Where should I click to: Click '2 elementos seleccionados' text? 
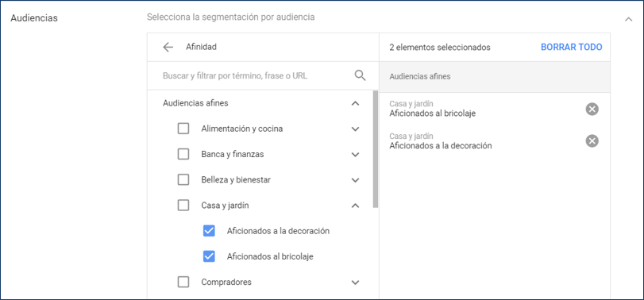tap(440, 47)
